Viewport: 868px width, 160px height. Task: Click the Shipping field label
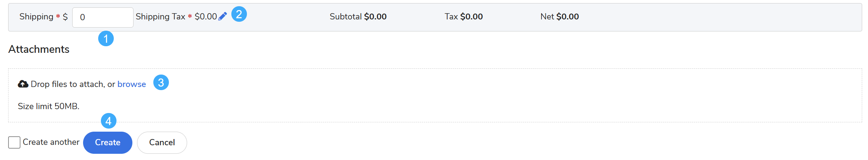pos(36,17)
